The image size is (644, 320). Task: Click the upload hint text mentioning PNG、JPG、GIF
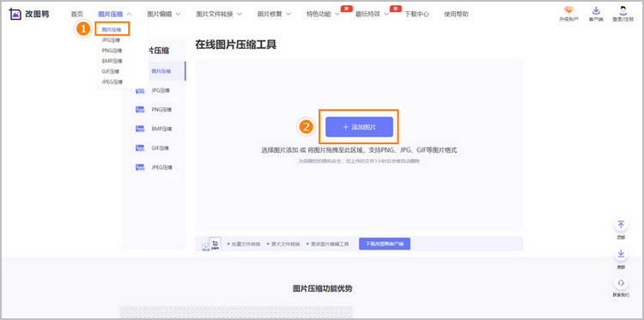359,150
